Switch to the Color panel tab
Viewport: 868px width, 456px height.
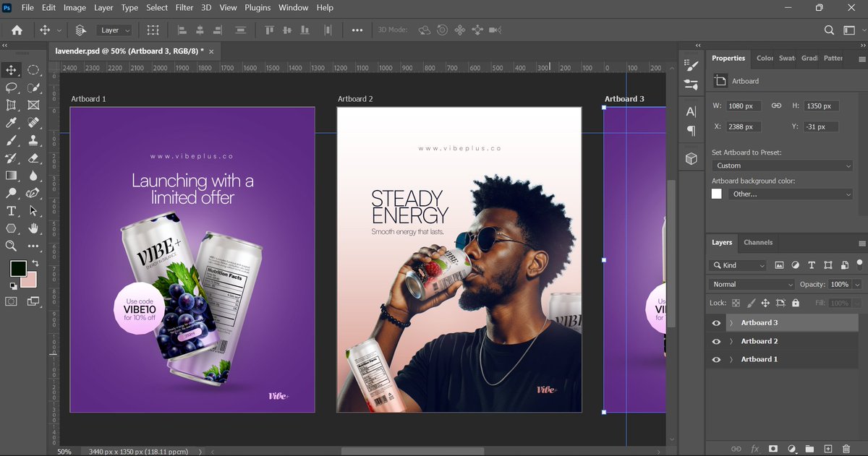click(x=764, y=58)
